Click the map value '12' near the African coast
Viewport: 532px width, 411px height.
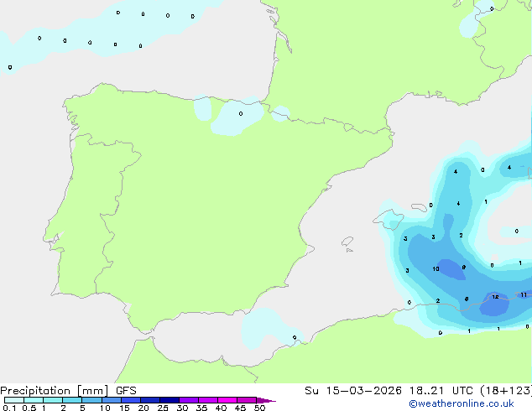495,297
